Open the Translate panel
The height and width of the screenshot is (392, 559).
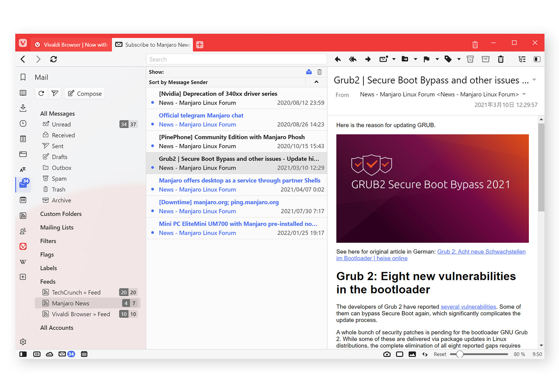click(x=23, y=169)
